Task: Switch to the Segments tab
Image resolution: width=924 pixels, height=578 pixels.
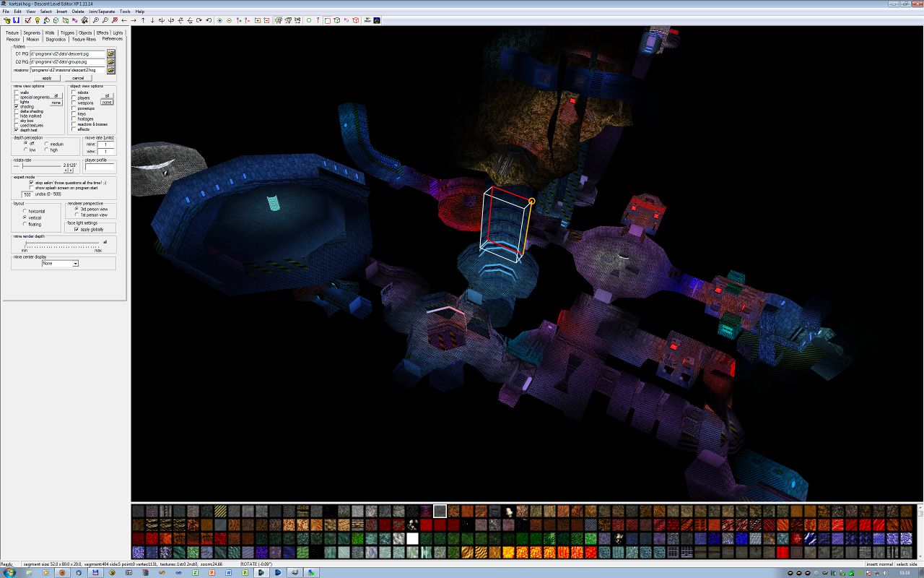Action: tap(32, 33)
